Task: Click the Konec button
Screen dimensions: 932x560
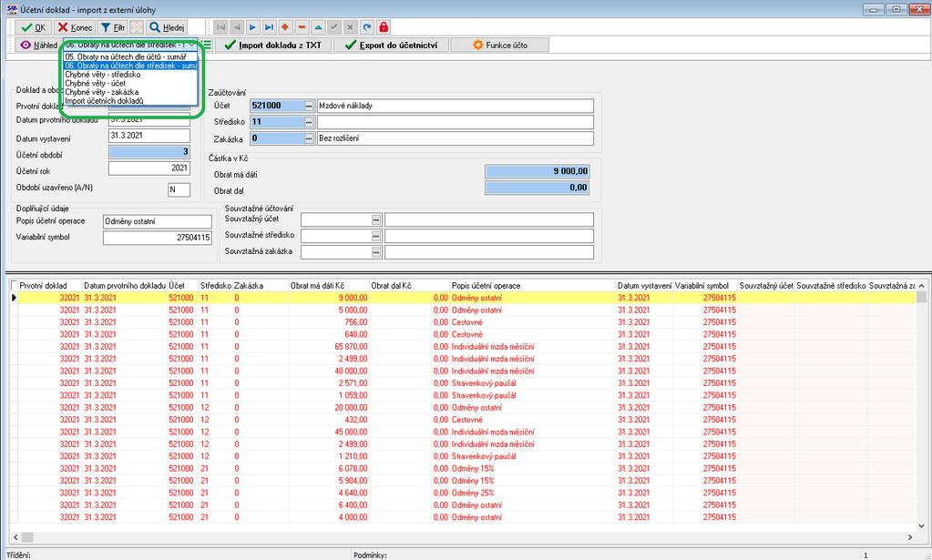Action: coord(75,27)
